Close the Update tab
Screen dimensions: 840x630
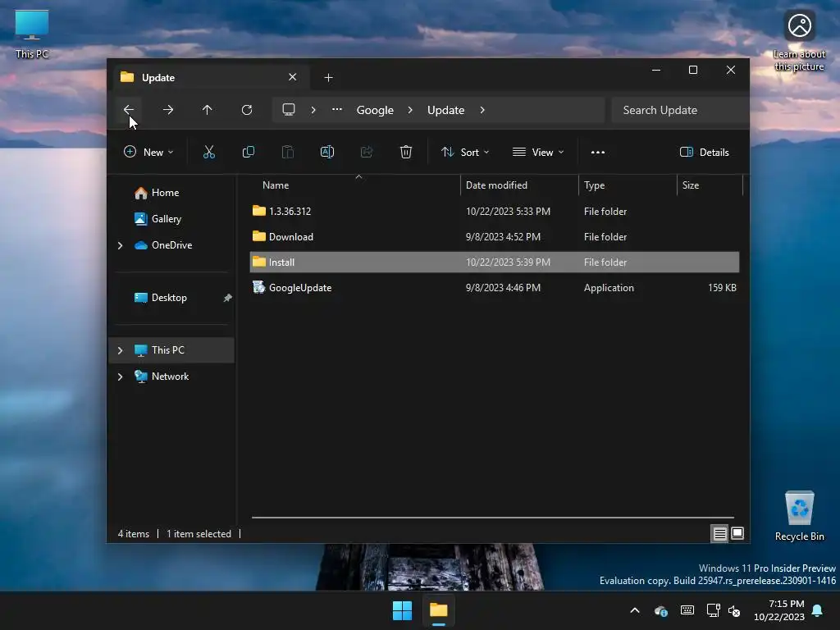(x=293, y=77)
